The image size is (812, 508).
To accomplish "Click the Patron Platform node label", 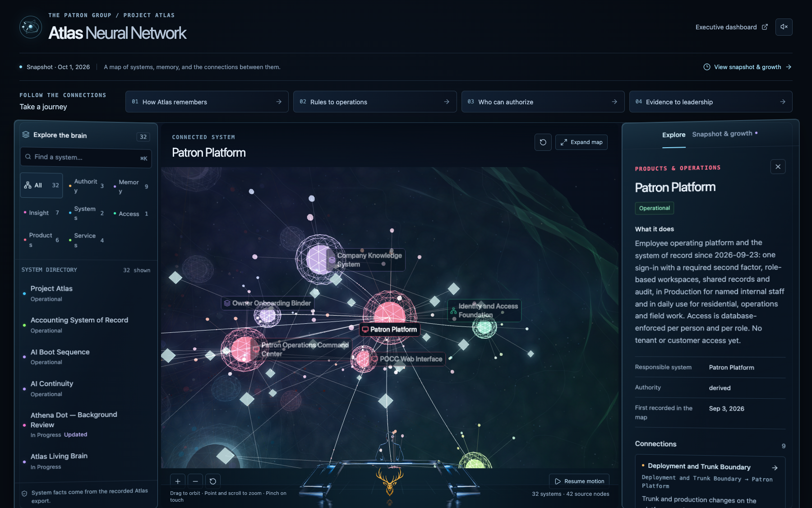I will pyautogui.click(x=390, y=330).
